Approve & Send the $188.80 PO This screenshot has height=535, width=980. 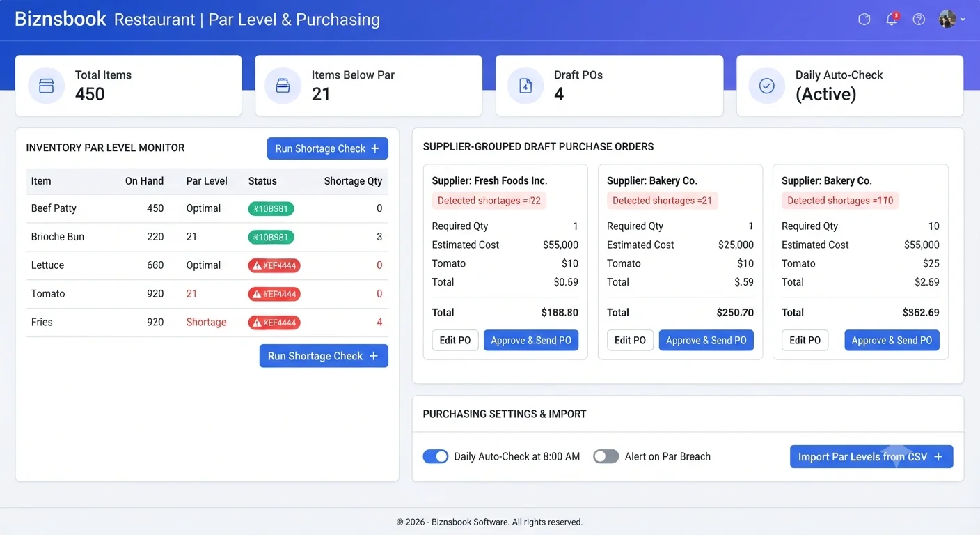click(531, 341)
